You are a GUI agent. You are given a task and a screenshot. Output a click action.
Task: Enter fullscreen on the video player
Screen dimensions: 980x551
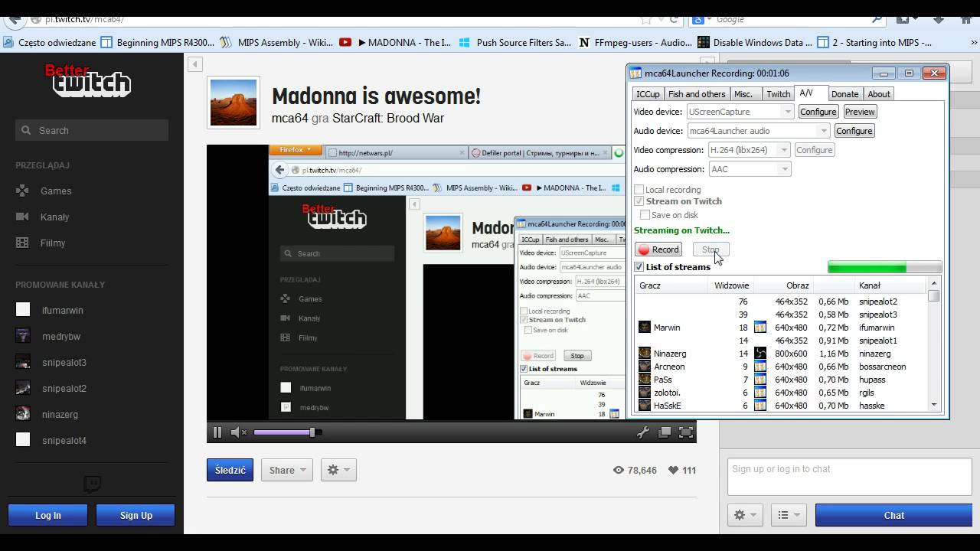[686, 432]
